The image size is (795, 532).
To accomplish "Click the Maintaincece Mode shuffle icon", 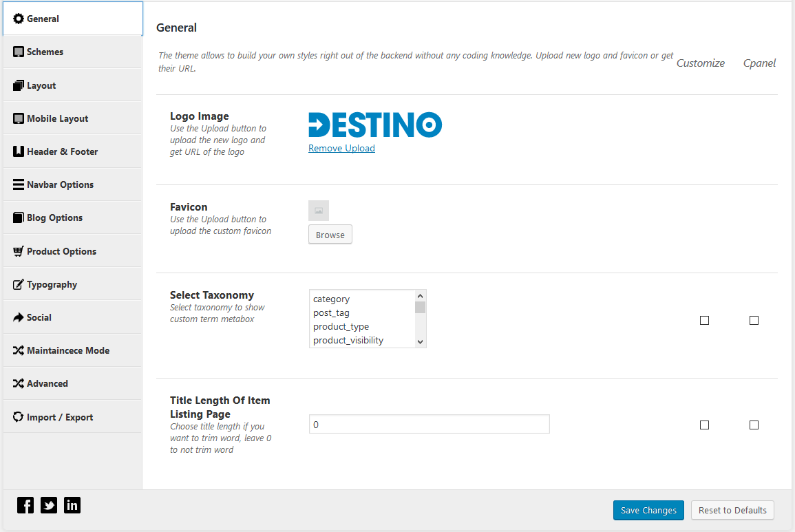I will 19,350.
